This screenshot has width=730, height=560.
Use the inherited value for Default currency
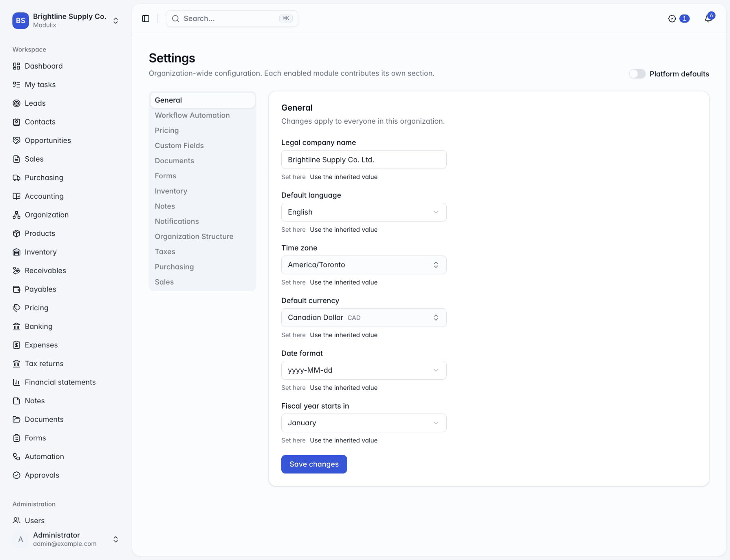pyautogui.click(x=344, y=335)
